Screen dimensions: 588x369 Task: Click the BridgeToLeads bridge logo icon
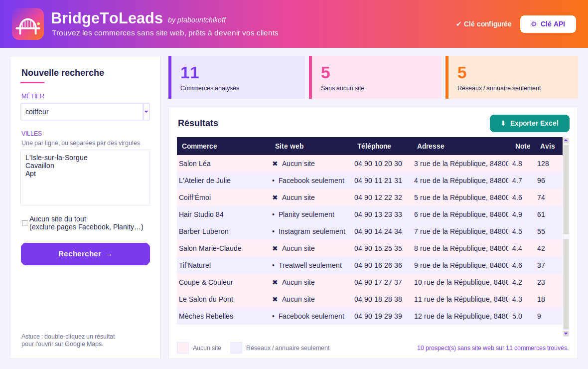28,24
